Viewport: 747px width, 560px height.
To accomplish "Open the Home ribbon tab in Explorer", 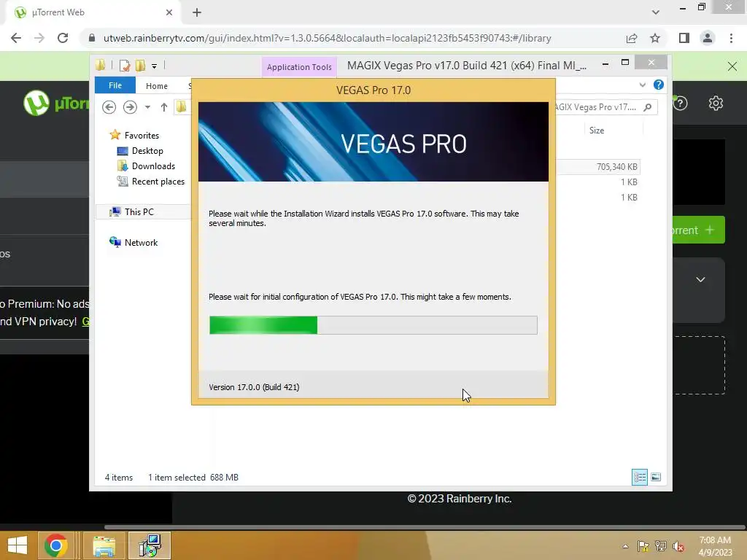I will tap(157, 86).
